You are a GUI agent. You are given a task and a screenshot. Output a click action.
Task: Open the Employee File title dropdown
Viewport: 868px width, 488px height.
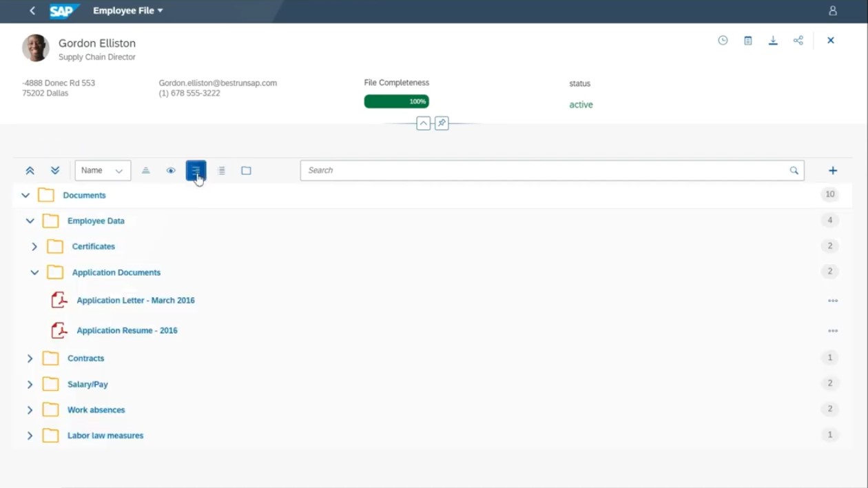128,10
